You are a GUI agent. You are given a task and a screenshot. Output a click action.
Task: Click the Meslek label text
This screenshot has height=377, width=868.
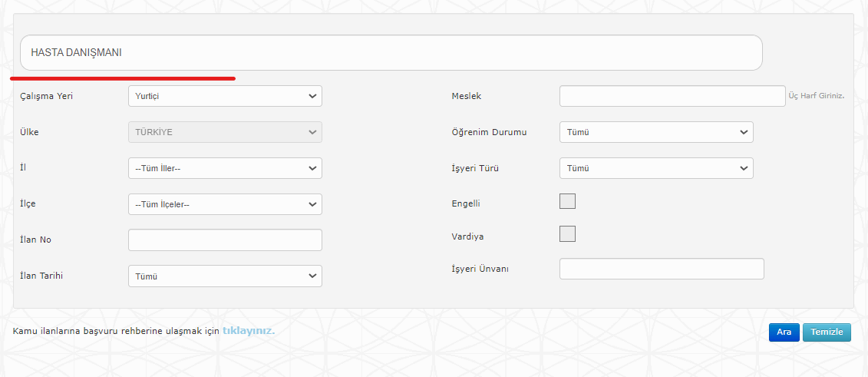466,96
